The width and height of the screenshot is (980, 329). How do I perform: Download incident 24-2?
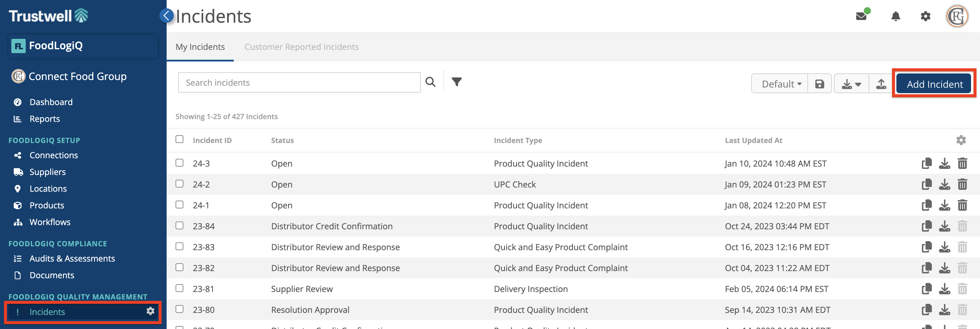point(944,184)
